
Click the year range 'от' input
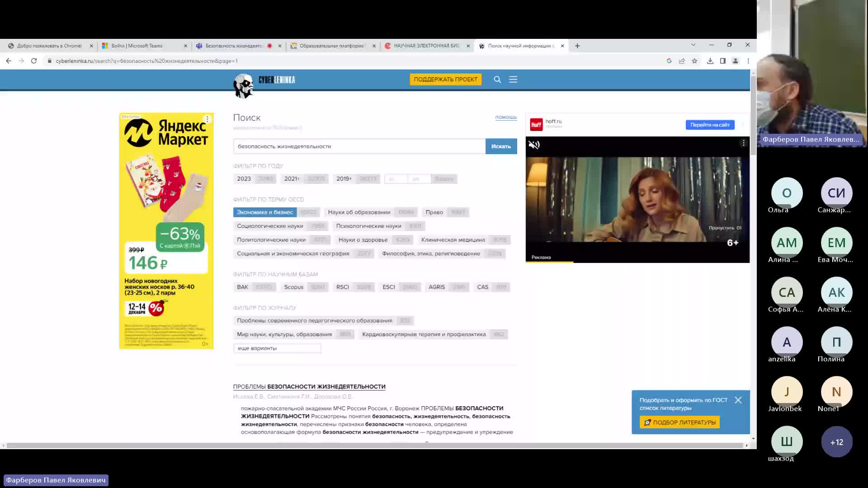(396, 179)
